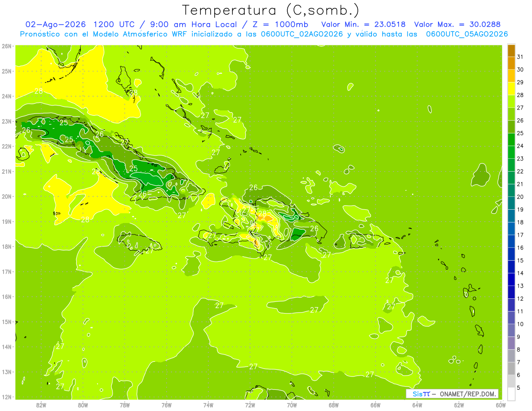Click the color scale number 29
Viewport: 532px width, 411px height.
tap(520, 82)
